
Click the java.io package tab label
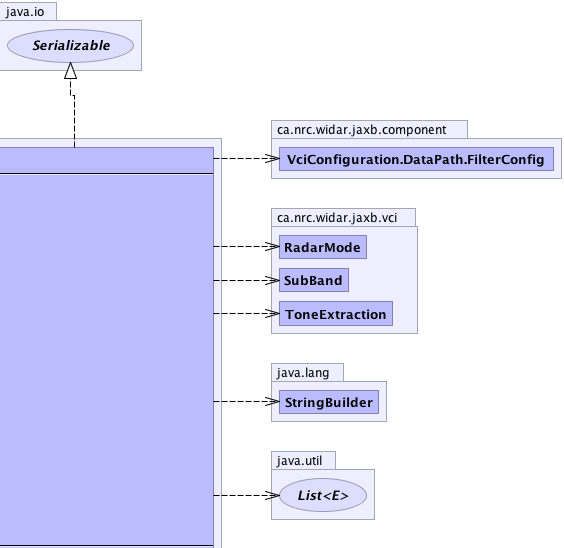[25, 12]
